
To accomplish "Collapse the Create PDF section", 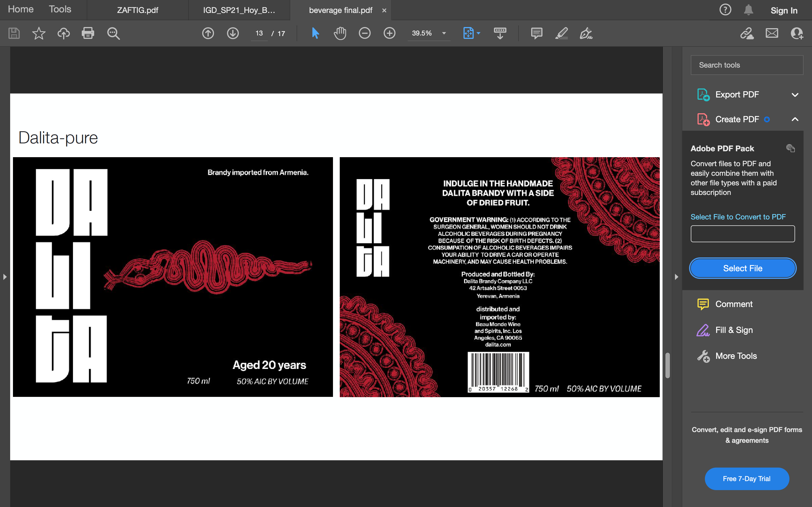I will [795, 119].
